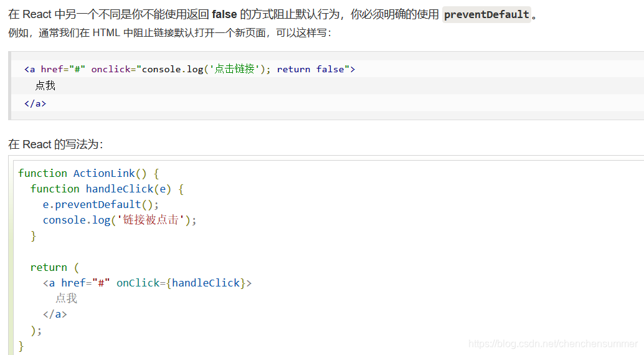Click the grey 点我 text in the React code
The height and width of the screenshot is (355, 644).
coord(67,298)
